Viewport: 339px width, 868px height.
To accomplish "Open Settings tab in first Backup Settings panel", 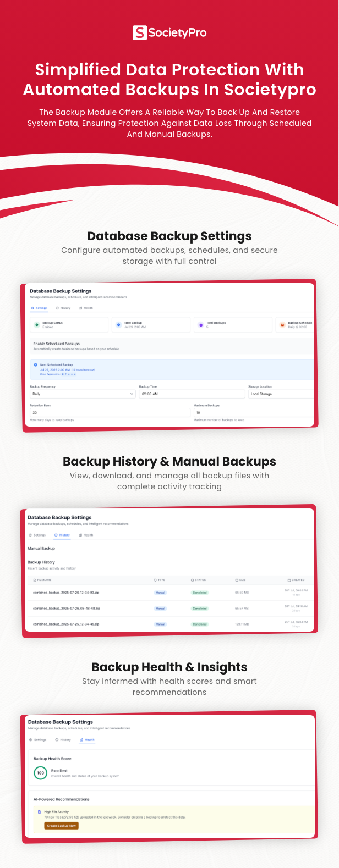I will [39, 308].
